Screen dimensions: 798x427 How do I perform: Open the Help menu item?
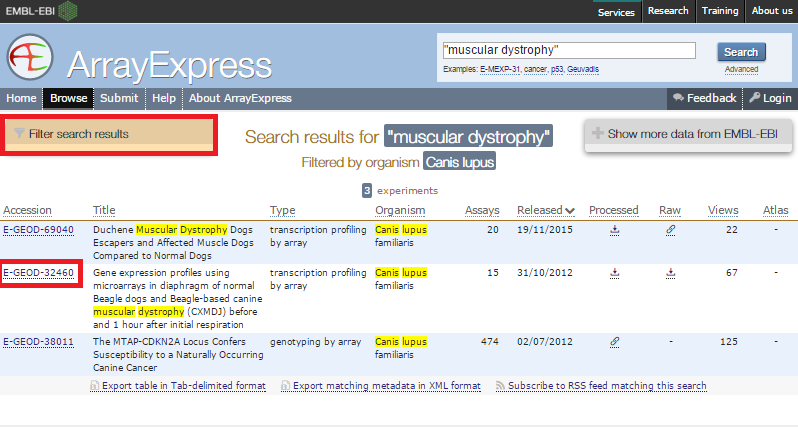(x=164, y=98)
